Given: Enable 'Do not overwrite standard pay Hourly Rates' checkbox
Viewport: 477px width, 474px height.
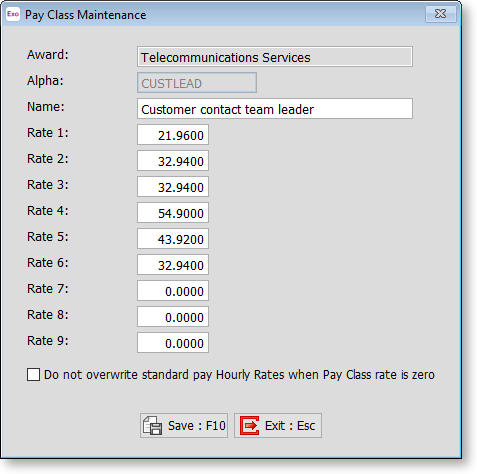Looking at the screenshot, I should tap(33, 374).
